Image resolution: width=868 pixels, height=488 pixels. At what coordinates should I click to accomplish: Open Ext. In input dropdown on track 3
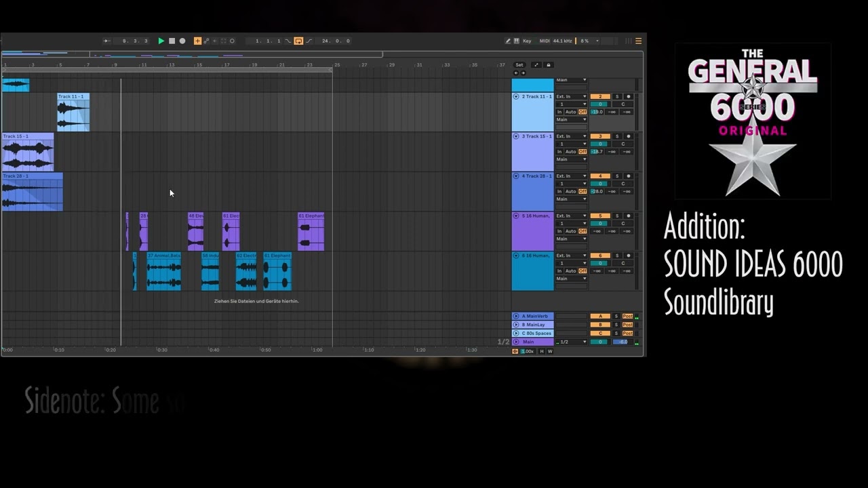pyautogui.click(x=572, y=136)
